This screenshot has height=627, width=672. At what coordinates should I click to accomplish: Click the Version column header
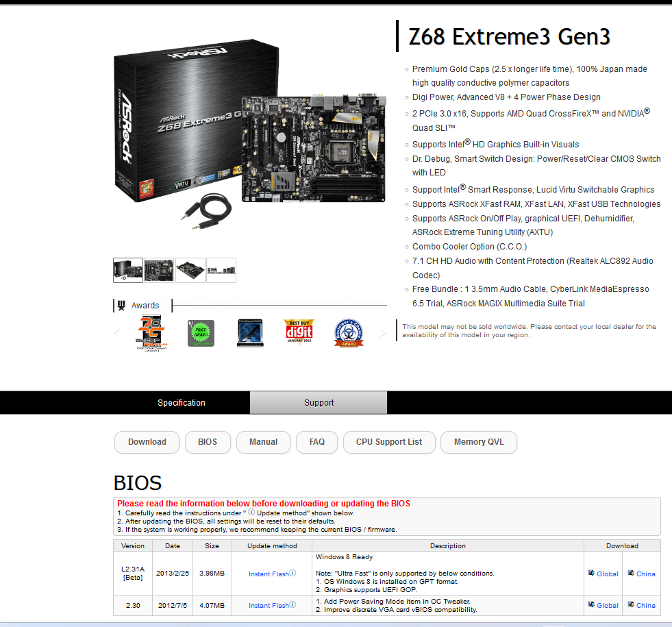[x=133, y=545]
